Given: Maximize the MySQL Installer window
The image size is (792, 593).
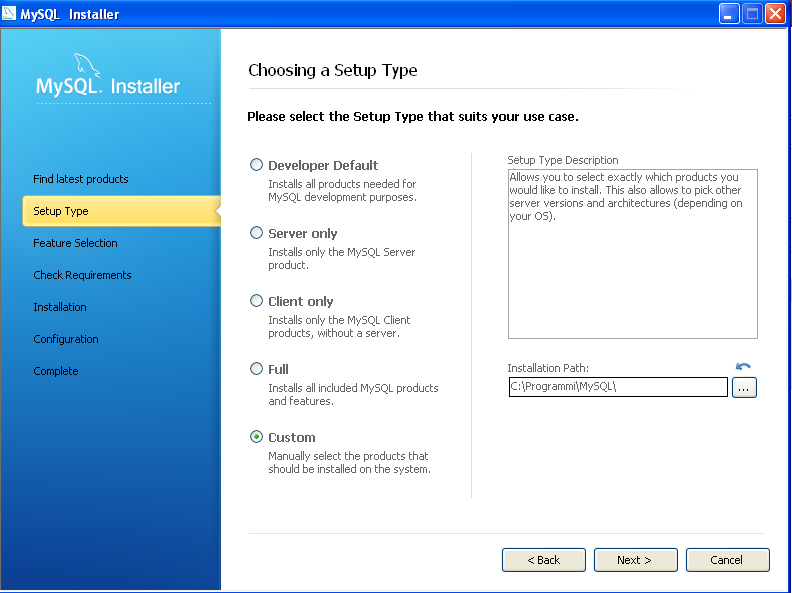Looking at the screenshot, I should (752, 14).
